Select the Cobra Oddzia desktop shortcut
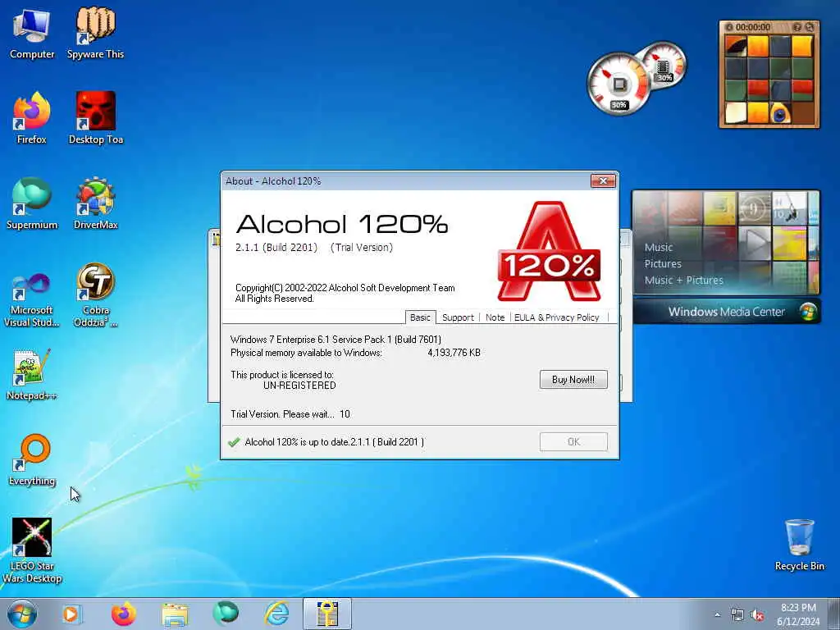The image size is (840, 630). (95, 294)
